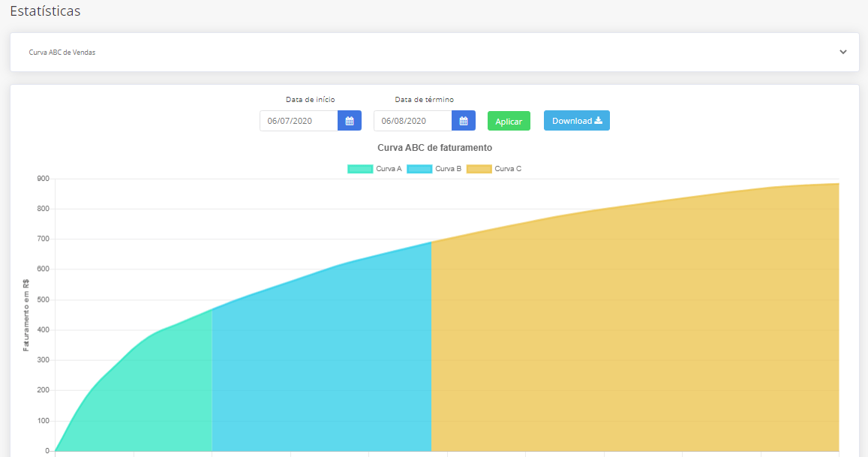Toggle the Curva B series via its legend text
This screenshot has width=868, height=457.
click(x=448, y=169)
